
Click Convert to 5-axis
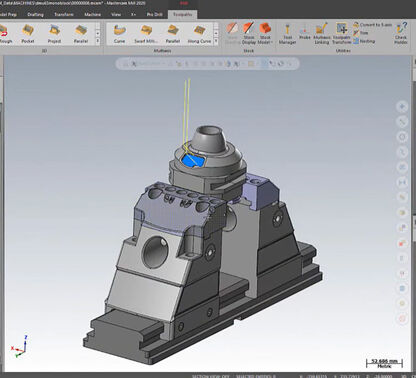pyautogui.click(x=372, y=25)
